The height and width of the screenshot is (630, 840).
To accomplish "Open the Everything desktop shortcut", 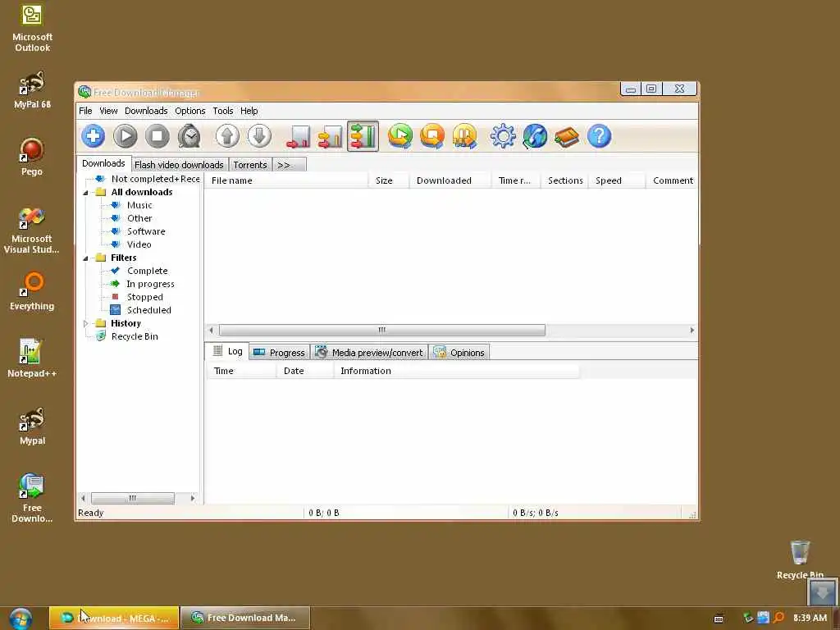I will click(32, 291).
